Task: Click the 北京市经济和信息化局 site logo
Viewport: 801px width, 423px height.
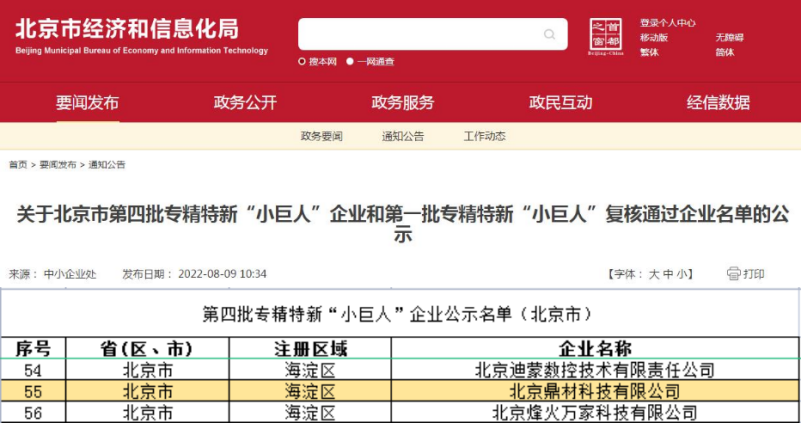Action: (141, 35)
